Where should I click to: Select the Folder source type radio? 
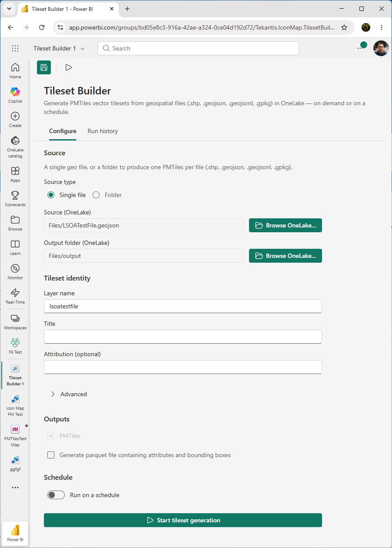tap(96, 195)
